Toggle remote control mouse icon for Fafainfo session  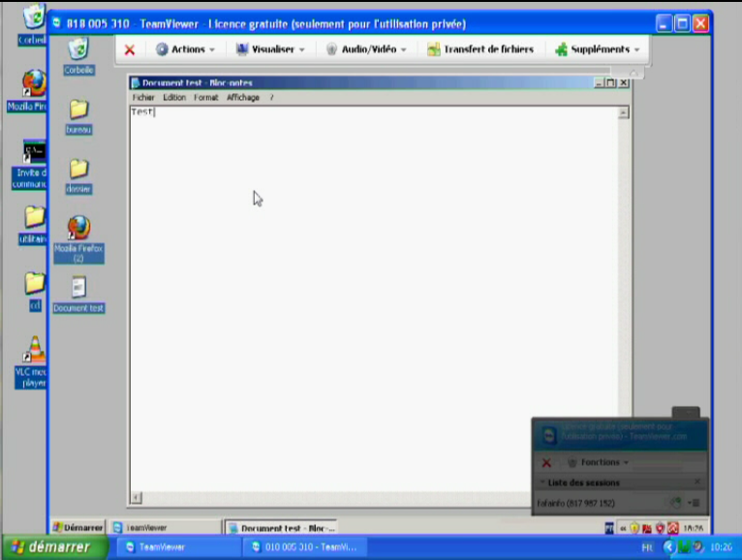click(x=676, y=502)
